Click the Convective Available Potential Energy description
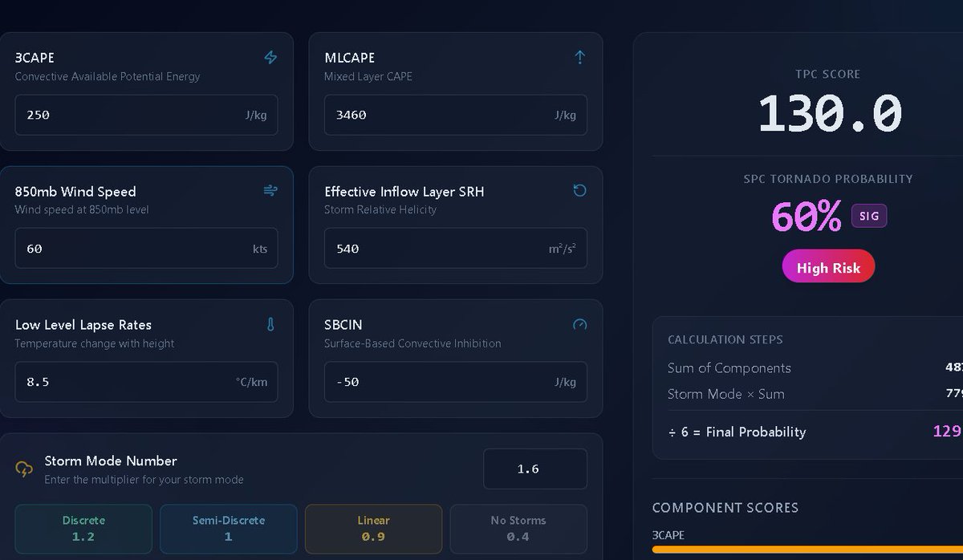This screenshot has height=560, width=963. [108, 76]
